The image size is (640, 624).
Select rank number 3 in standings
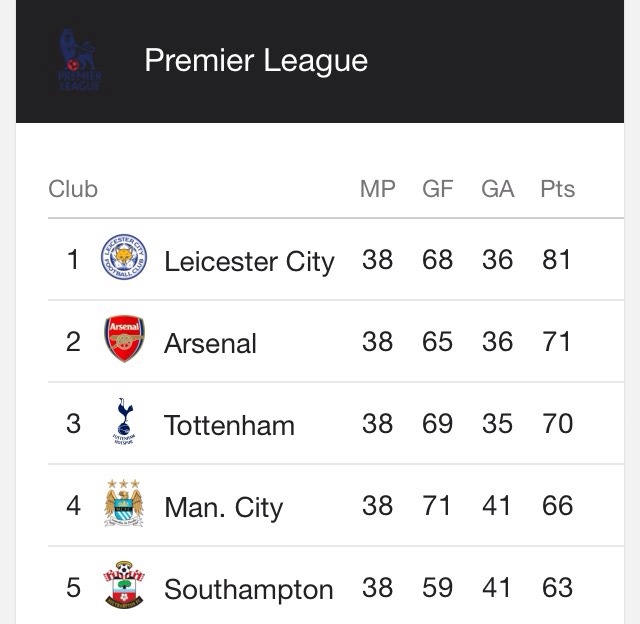pyautogui.click(x=73, y=424)
